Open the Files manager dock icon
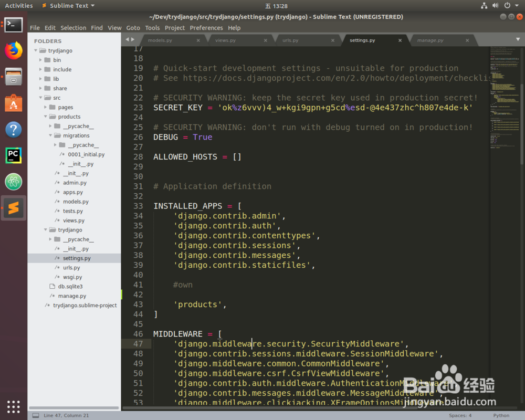525x420 pixels. [14, 77]
